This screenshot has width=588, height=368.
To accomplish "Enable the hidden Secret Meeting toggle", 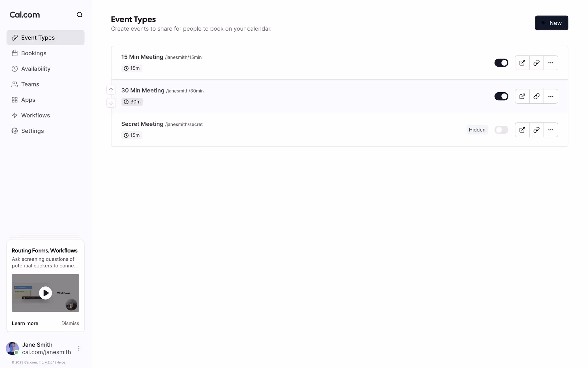I will (x=501, y=130).
